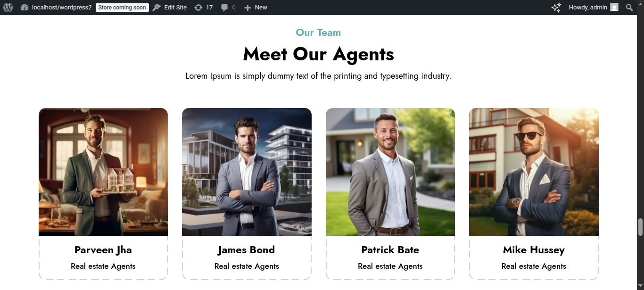Screen dimensions: 644x290
Task: Open the AI sparkle assistant icon
Action: click(x=556, y=8)
